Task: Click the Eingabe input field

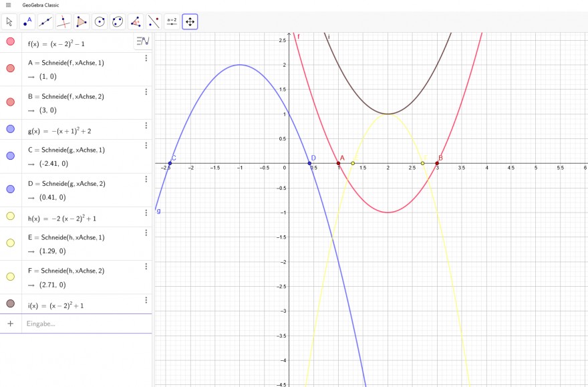Action: [x=88, y=324]
